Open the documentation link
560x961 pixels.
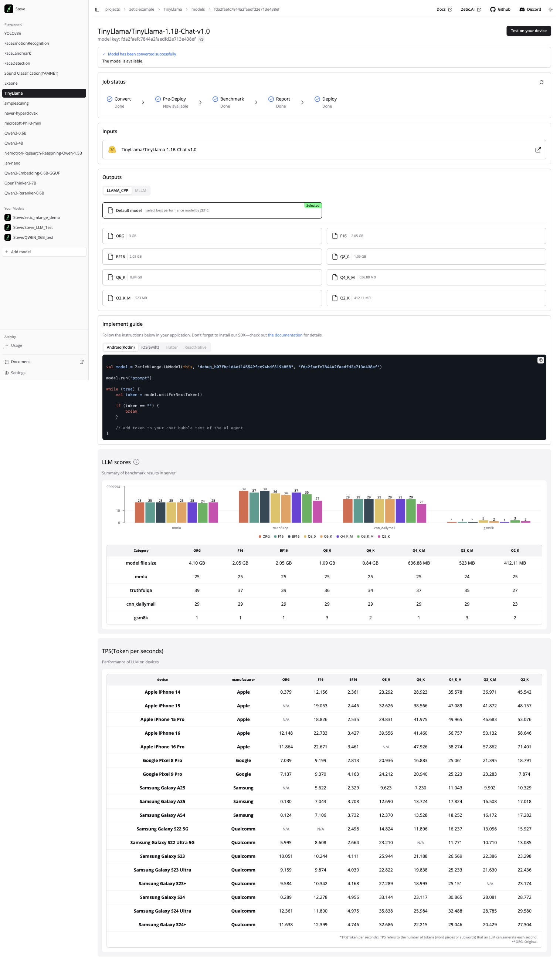pos(285,335)
